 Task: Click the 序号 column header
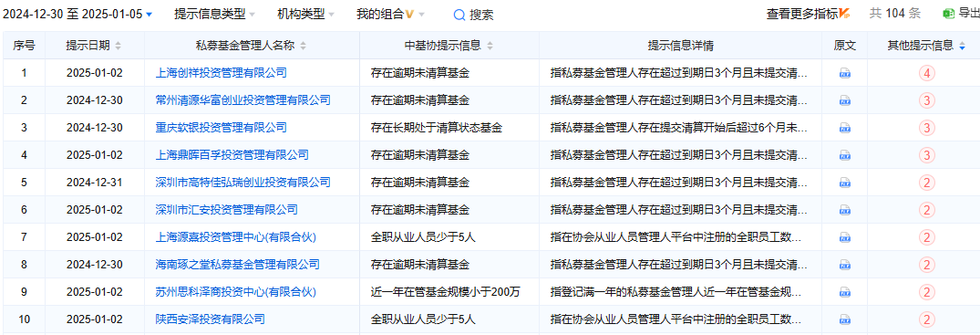click(x=24, y=45)
